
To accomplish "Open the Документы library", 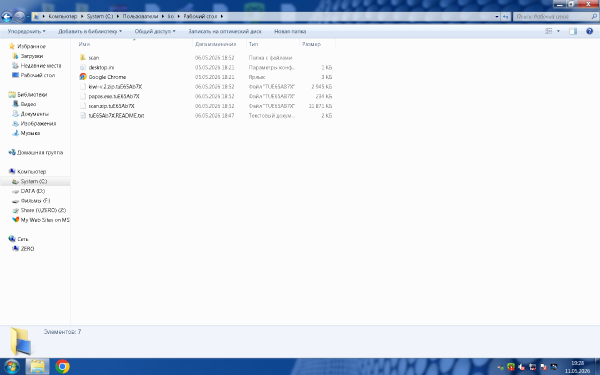I will tap(34, 114).
